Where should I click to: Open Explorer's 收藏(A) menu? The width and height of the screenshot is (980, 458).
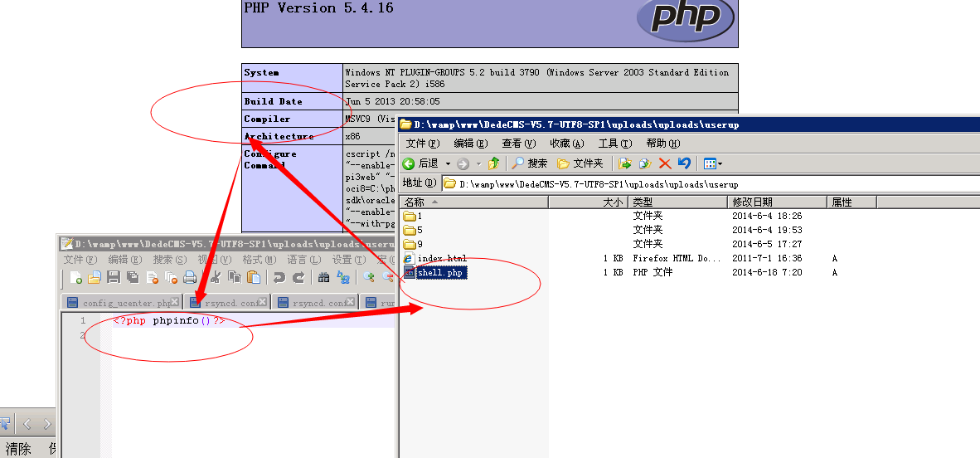(567, 144)
